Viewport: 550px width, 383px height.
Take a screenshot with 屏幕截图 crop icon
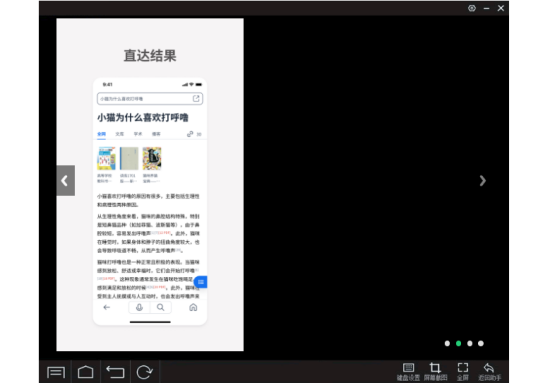(x=435, y=372)
